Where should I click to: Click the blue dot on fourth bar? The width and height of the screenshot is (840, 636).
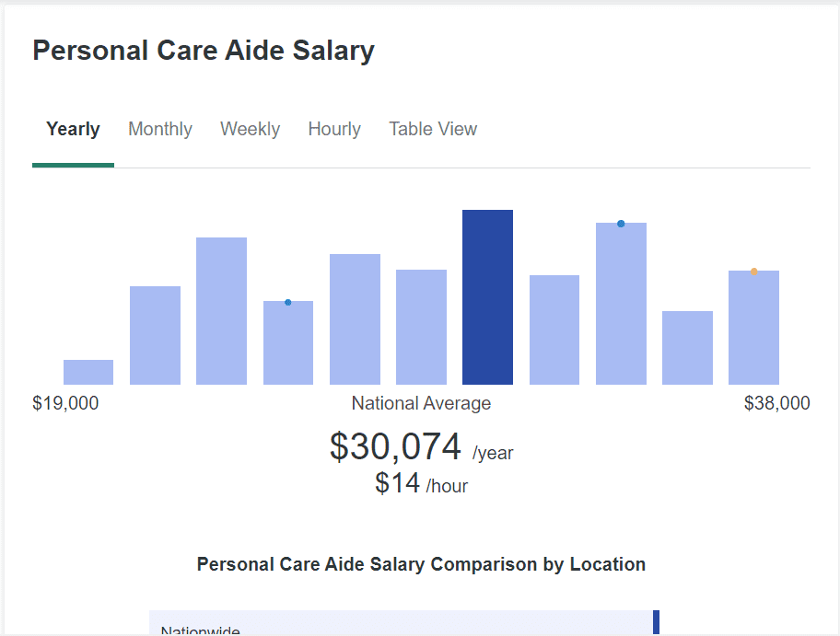click(x=287, y=303)
